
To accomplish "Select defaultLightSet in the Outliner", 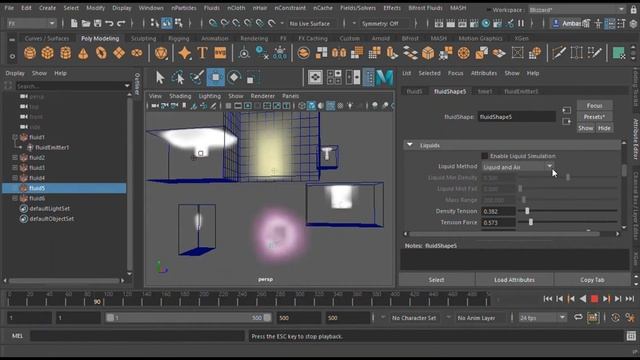I will [49, 209].
